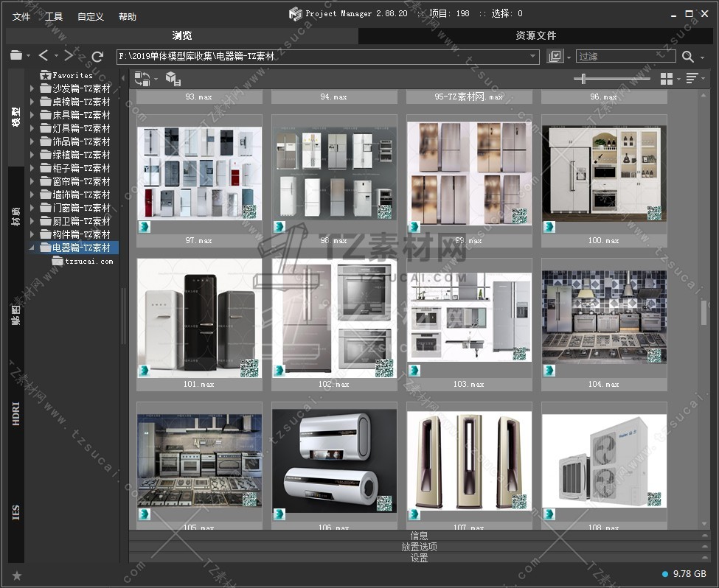Expand the 信息 panel
719x588 pixels.
pos(419,536)
